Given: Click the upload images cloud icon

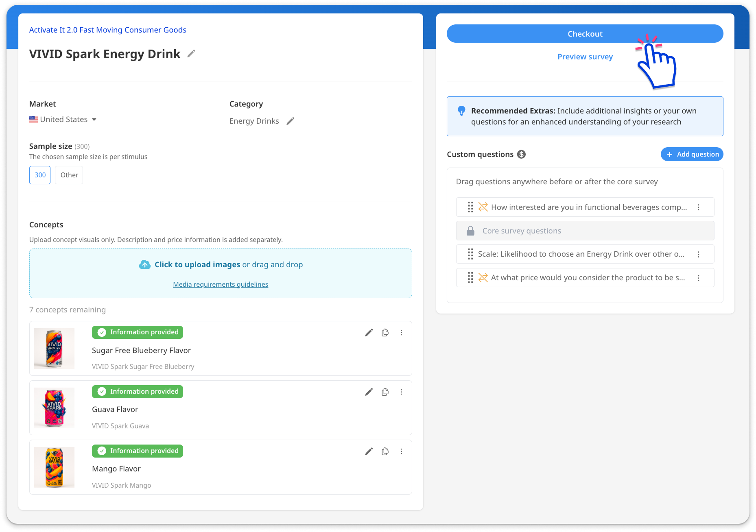Looking at the screenshot, I should [x=144, y=265].
